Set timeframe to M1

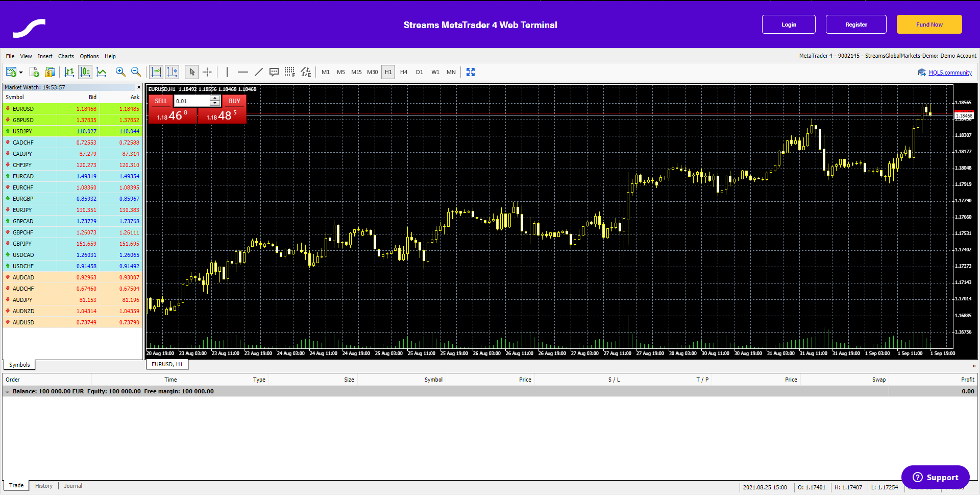coord(326,72)
